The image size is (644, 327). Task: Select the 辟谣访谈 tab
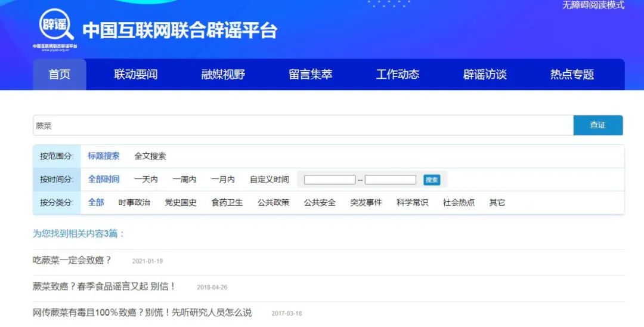point(485,75)
